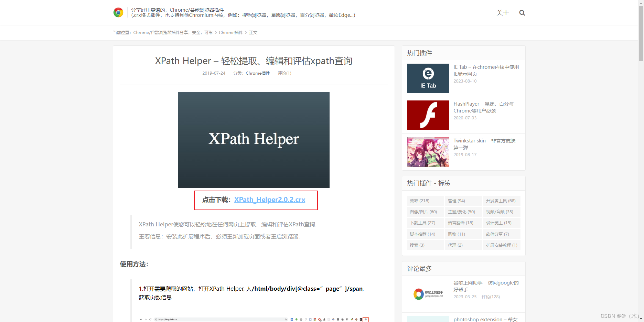Select the 代理 (2) tag

464,245
